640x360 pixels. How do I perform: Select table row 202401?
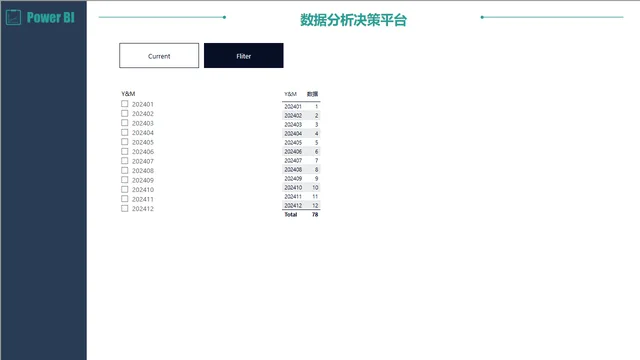coord(301,106)
